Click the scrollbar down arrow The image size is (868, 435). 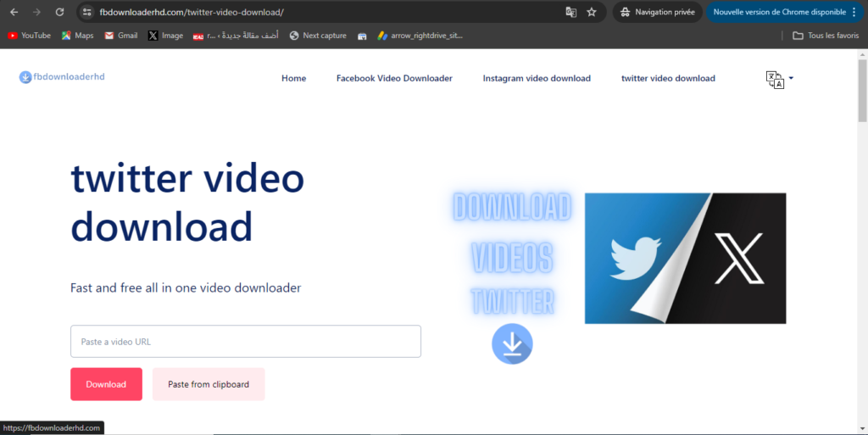[862, 429]
